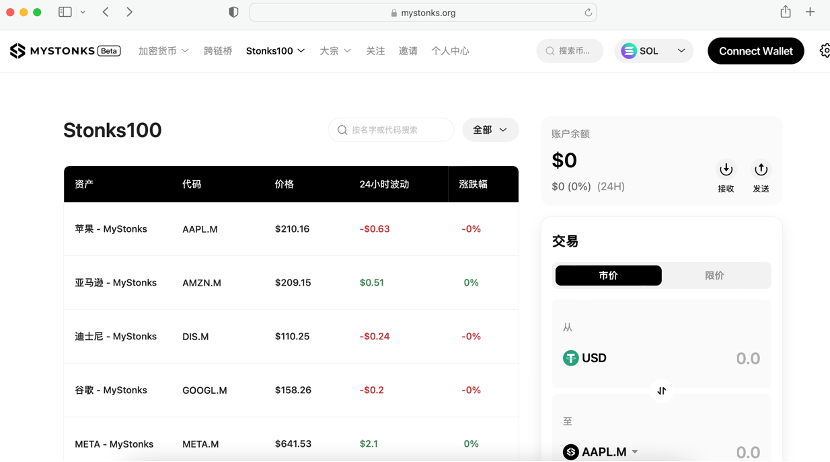830x462 pixels.
Task: Click the $209.15 price cell
Action: pyautogui.click(x=293, y=283)
